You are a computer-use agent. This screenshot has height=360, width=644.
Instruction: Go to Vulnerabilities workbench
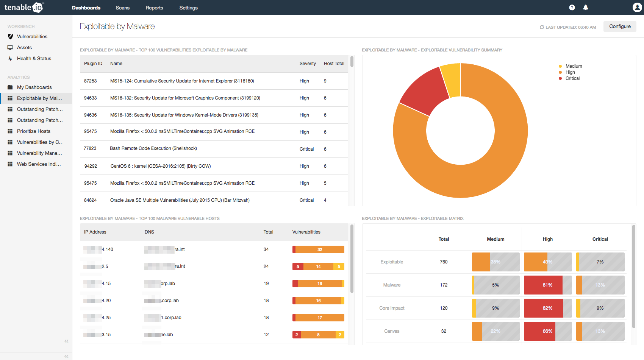coord(32,37)
